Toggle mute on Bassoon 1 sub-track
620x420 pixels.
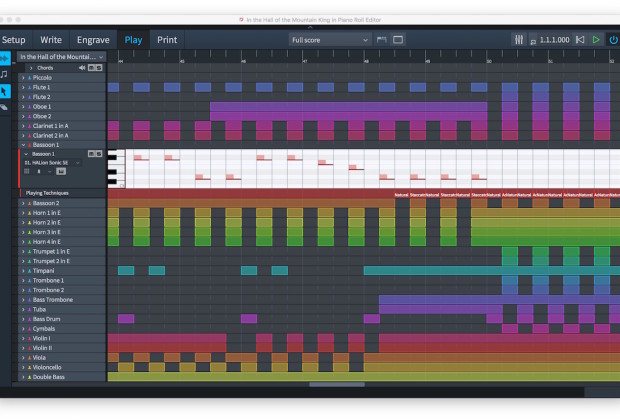(x=91, y=154)
